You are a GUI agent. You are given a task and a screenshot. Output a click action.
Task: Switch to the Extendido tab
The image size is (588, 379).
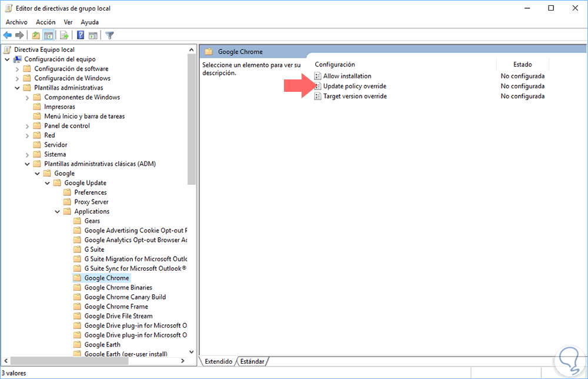[x=219, y=361]
